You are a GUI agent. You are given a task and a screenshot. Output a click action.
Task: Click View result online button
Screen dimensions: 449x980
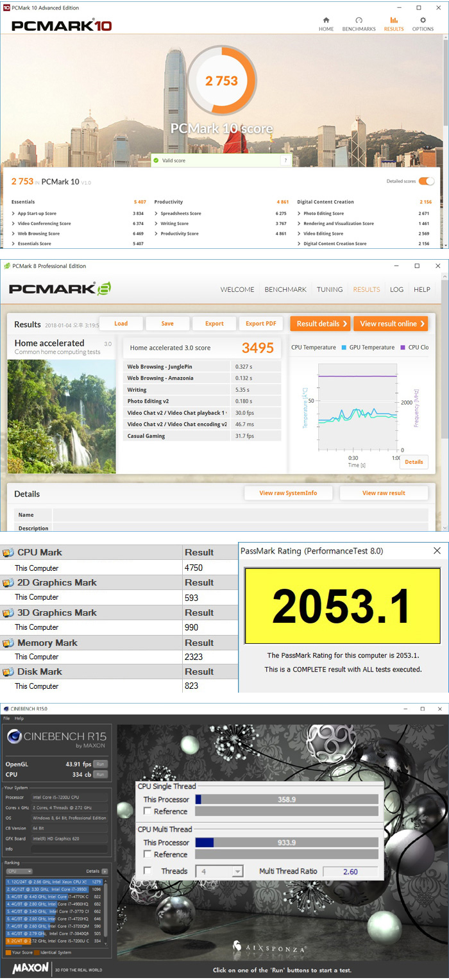(391, 324)
